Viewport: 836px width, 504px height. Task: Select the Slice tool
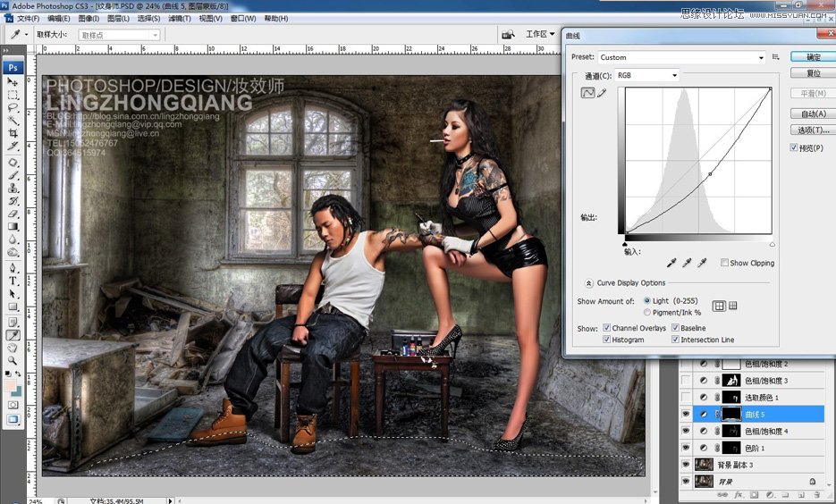click(13, 146)
